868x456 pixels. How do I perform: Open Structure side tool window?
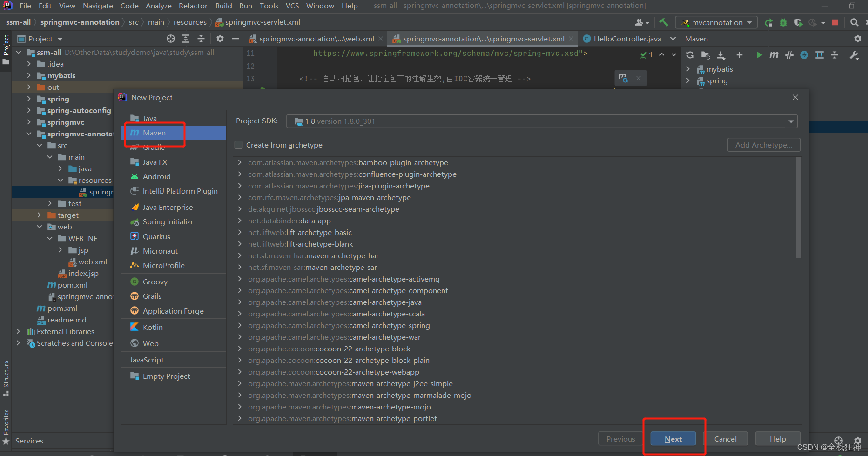pos(6,379)
